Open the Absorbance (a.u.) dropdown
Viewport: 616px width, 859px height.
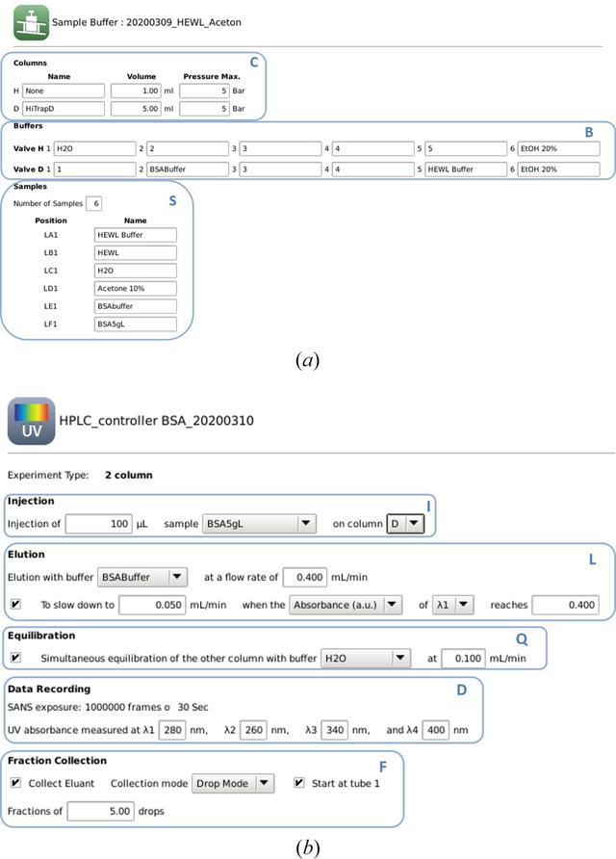click(x=346, y=605)
